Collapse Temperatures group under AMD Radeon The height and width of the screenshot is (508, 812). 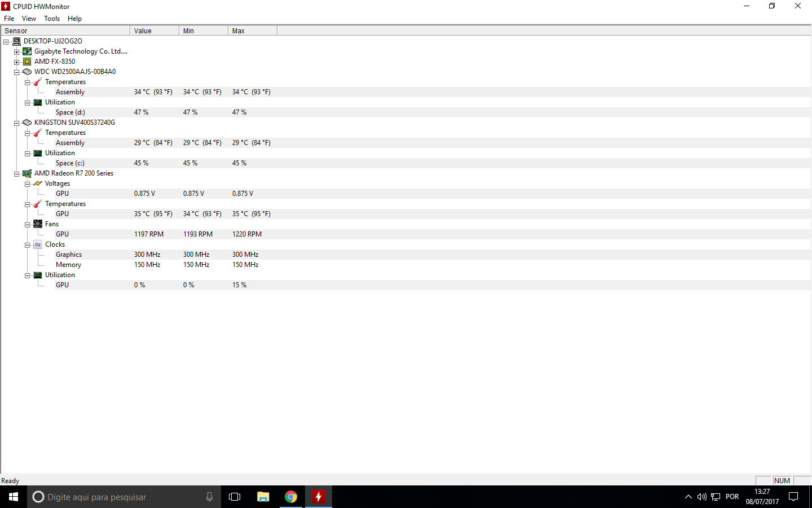(x=27, y=204)
